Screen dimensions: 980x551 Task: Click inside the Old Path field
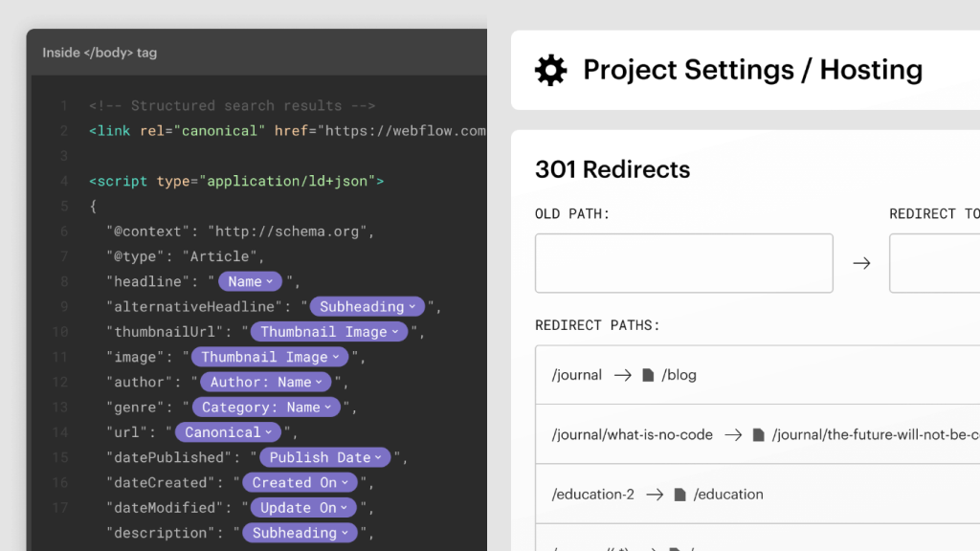coord(683,262)
